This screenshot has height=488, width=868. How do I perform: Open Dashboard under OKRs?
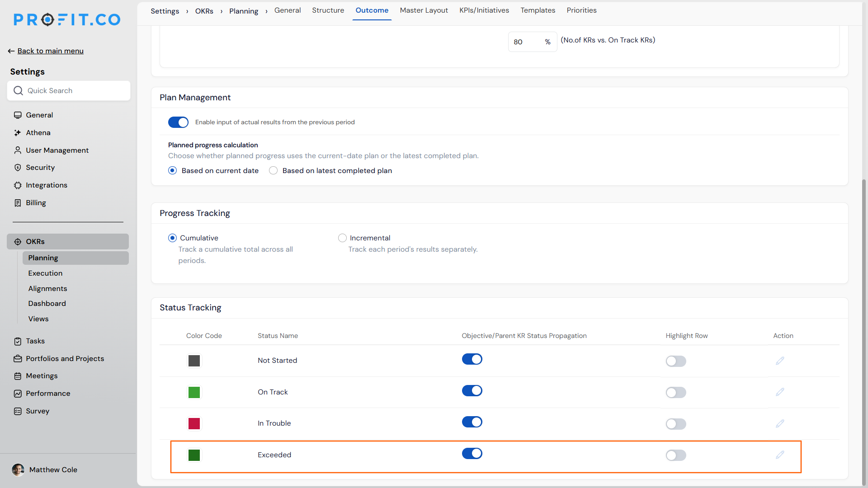click(x=47, y=304)
